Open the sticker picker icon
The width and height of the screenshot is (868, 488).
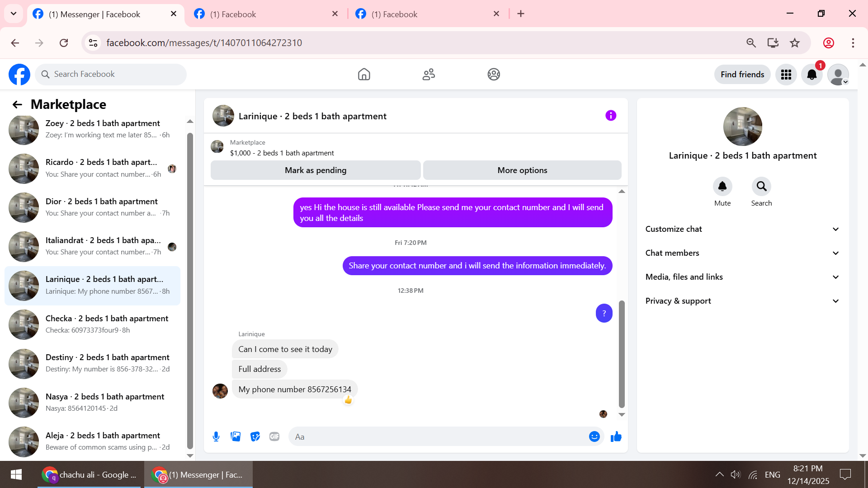click(255, 436)
